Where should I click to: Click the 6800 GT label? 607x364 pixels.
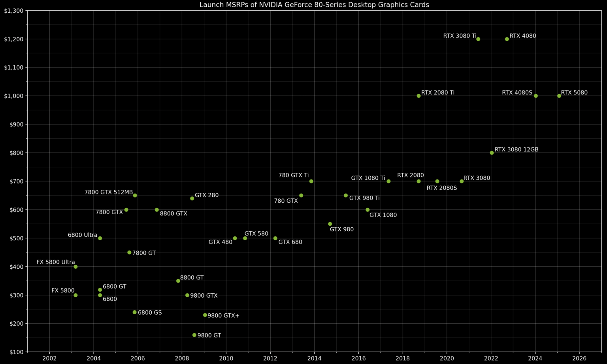[x=115, y=287]
